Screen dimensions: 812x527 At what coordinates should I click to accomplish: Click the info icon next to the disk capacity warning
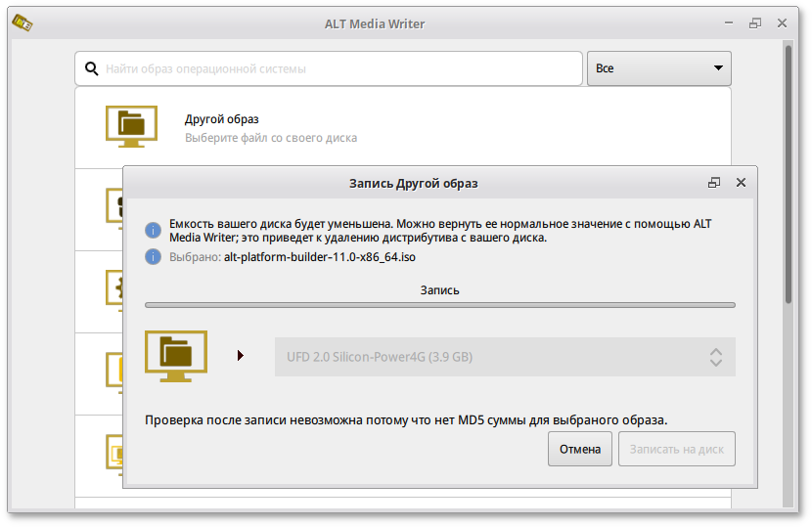153,231
